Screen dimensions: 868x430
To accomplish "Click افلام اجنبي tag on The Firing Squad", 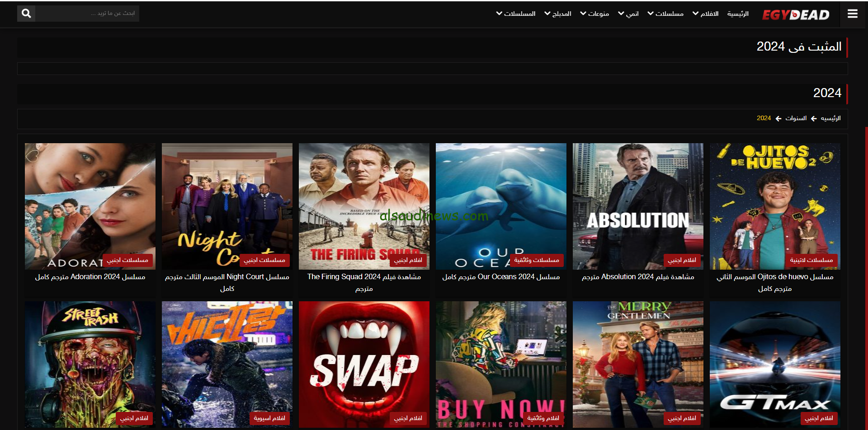I will (408, 260).
